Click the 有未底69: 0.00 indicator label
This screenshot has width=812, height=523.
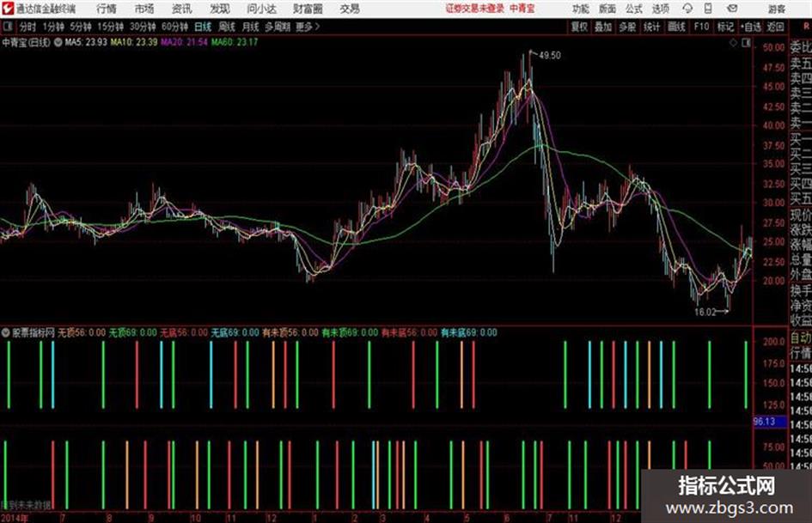469,332
